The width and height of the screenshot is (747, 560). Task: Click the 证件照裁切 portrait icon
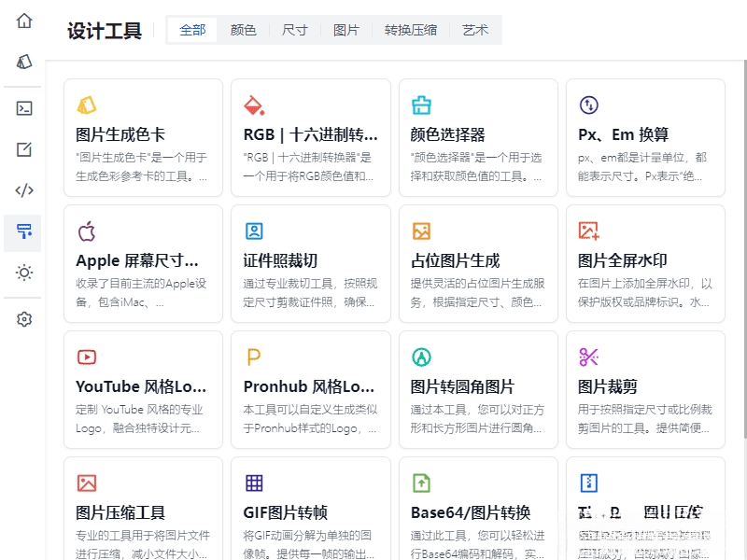[254, 231]
